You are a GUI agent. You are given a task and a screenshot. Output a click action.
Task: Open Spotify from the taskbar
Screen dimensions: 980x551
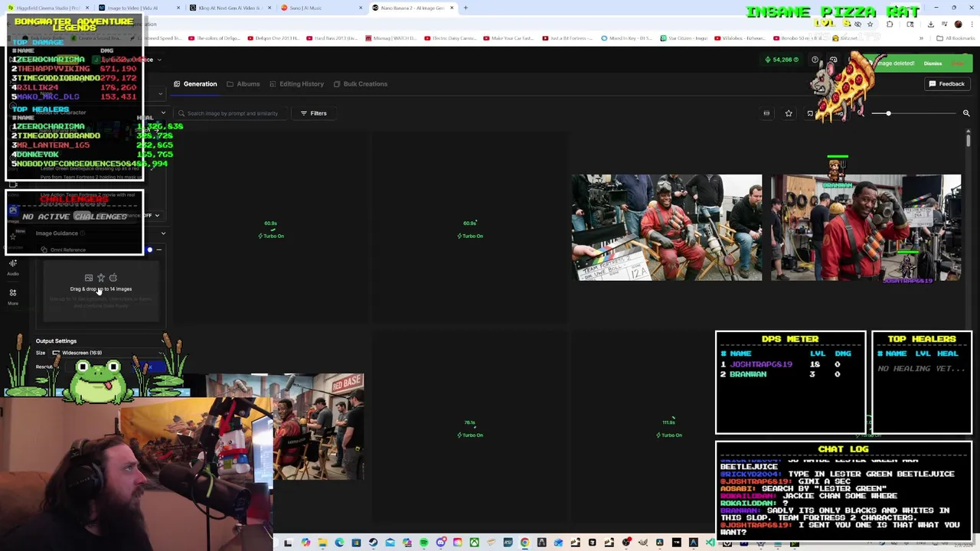tap(423, 543)
